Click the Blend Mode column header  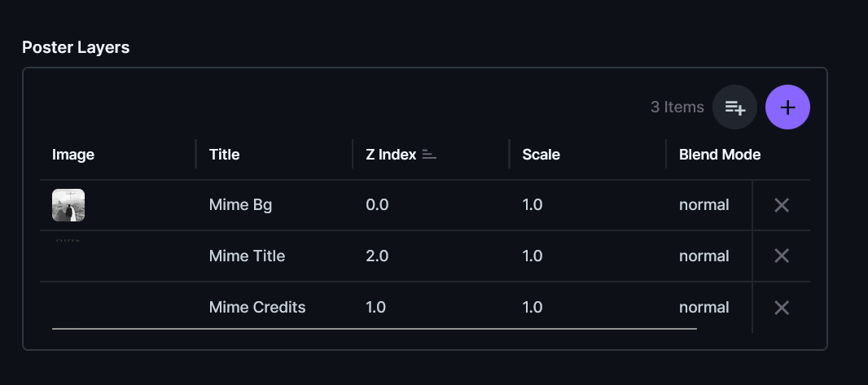pyautogui.click(x=720, y=155)
